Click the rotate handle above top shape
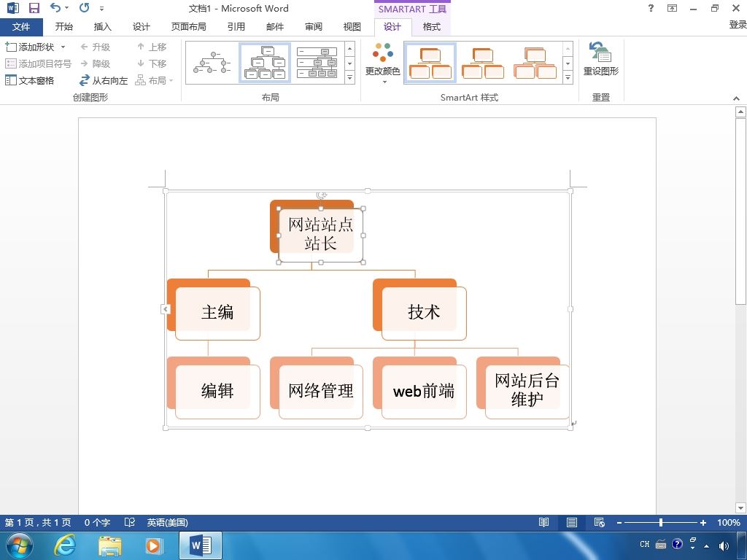The width and height of the screenshot is (747, 560). tap(321, 195)
